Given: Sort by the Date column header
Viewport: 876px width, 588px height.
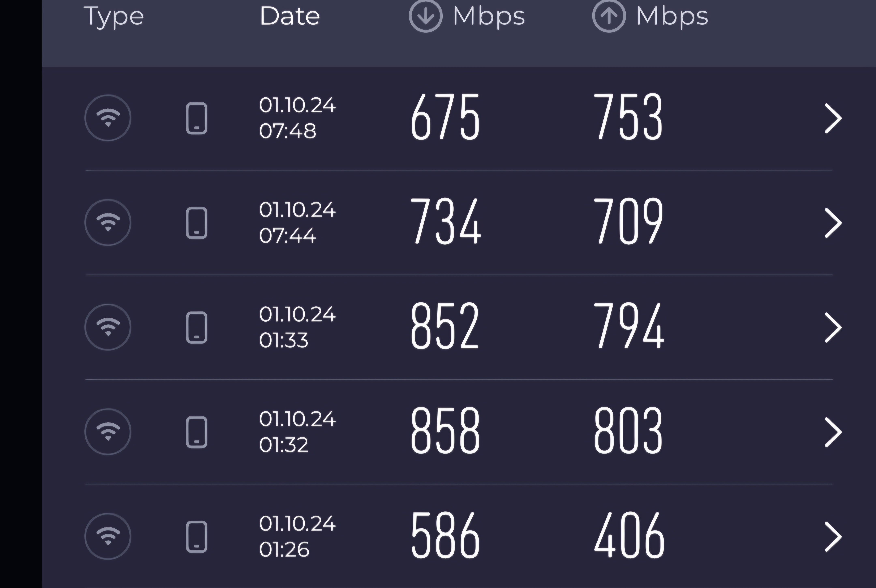Looking at the screenshot, I should pyautogui.click(x=290, y=16).
